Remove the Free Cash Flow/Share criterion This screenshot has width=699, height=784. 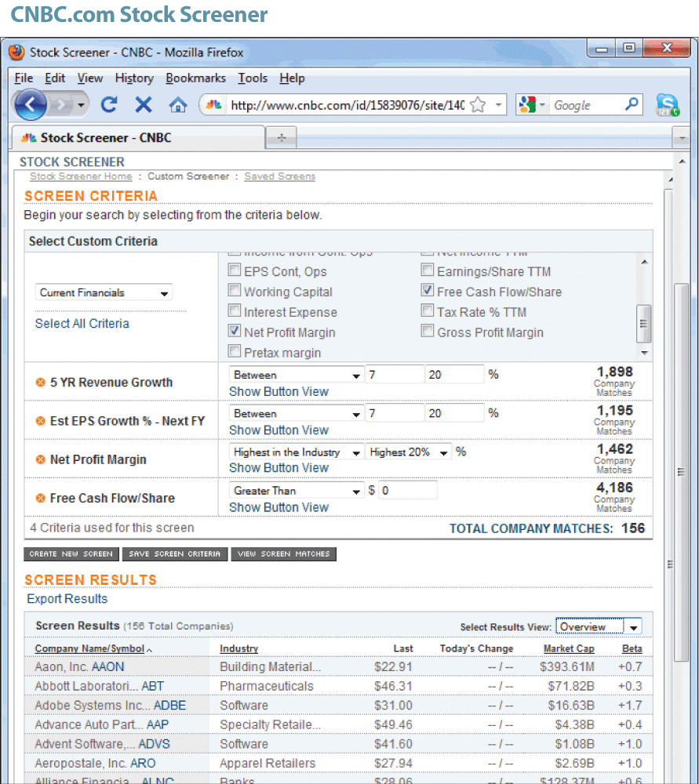pyautogui.click(x=40, y=499)
